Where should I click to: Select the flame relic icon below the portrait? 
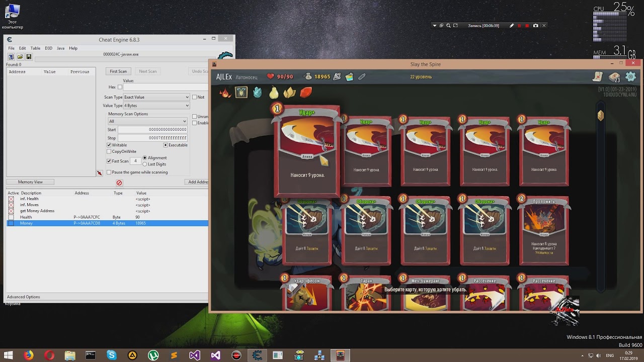point(225,93)
